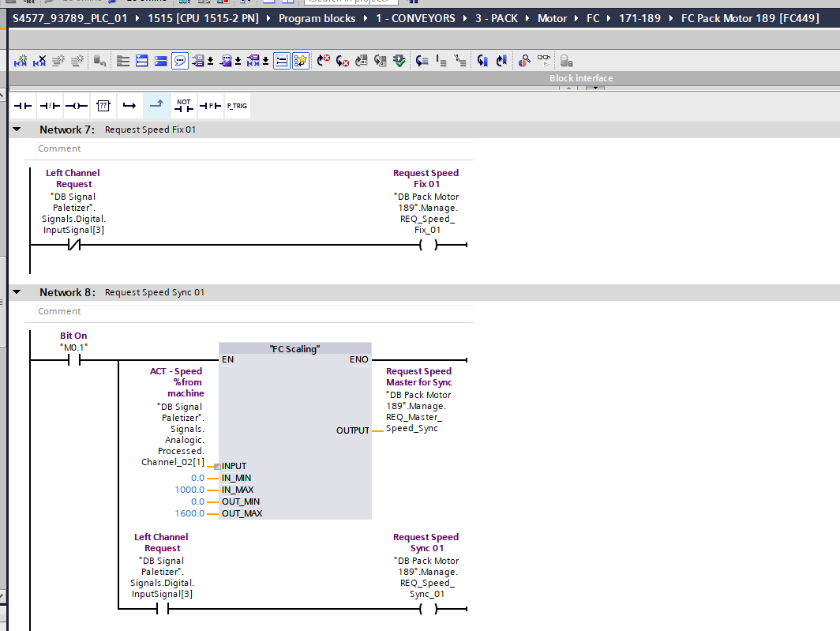Go to 3 - PACK in breadcrumb
The height and width of the screenshot is (631, 840).
(x=497, y=18)
